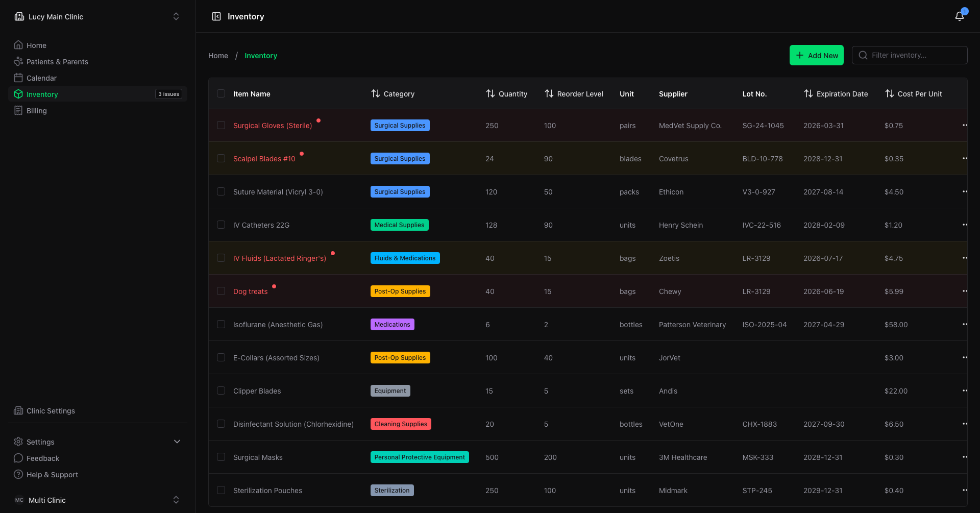This screenshot has height=513, width=980.
Task: Navigate to Home breadcrumb link
Action: click(218, 55)
